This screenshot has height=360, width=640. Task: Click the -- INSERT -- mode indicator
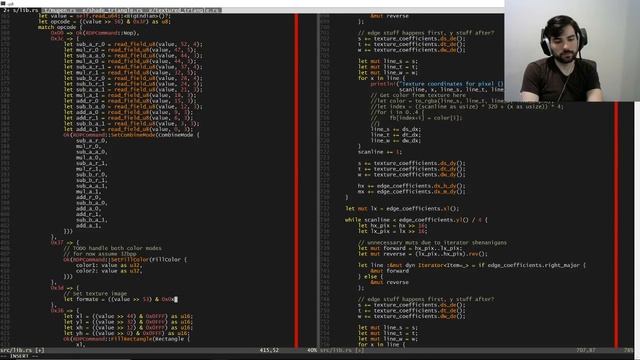point(20,356)
